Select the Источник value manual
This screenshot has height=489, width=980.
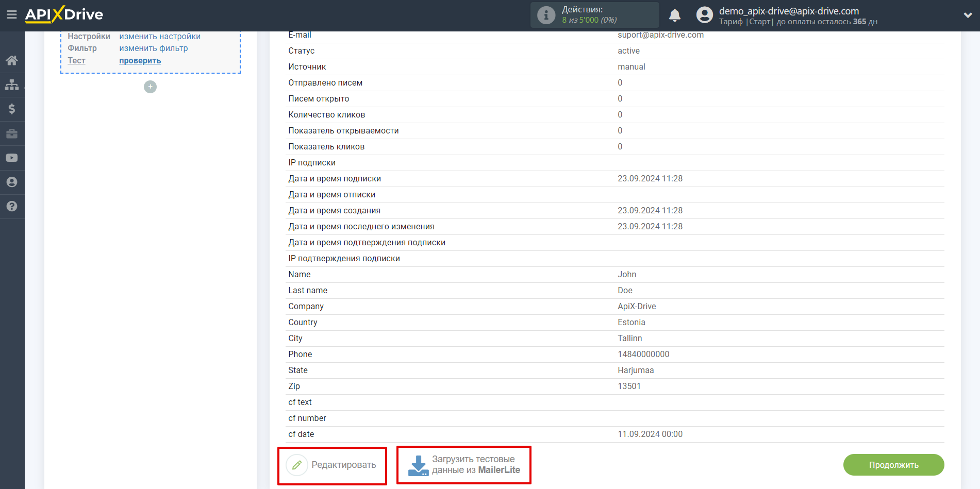tap(632, 67)
